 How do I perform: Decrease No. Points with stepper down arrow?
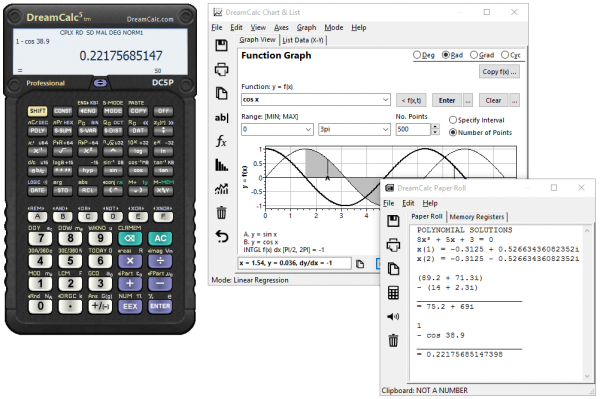coord(435,132)
